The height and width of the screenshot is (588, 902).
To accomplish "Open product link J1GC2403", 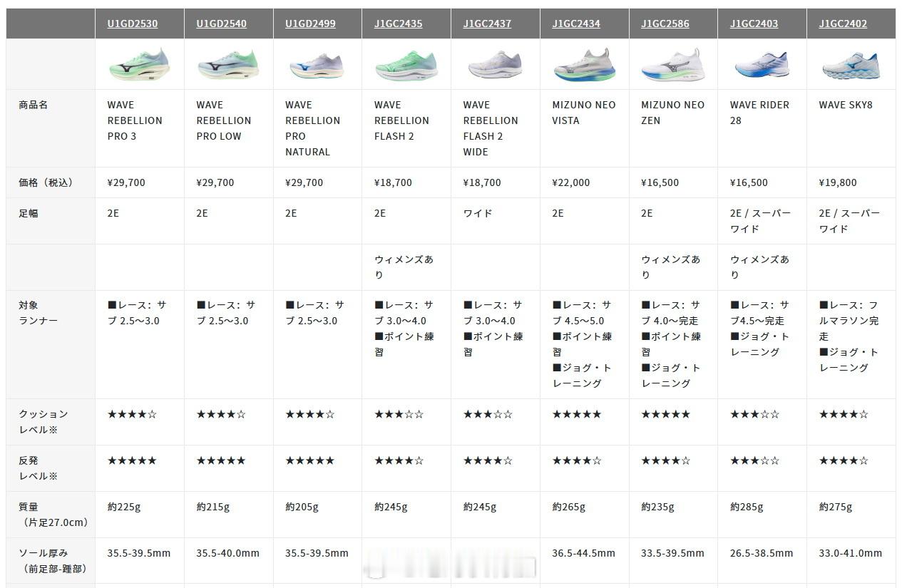I will pos(754,24).
